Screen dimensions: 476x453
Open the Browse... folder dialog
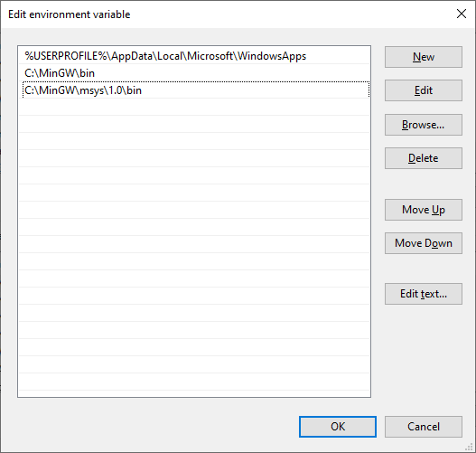pyautogui.click(x=424, y=125)
